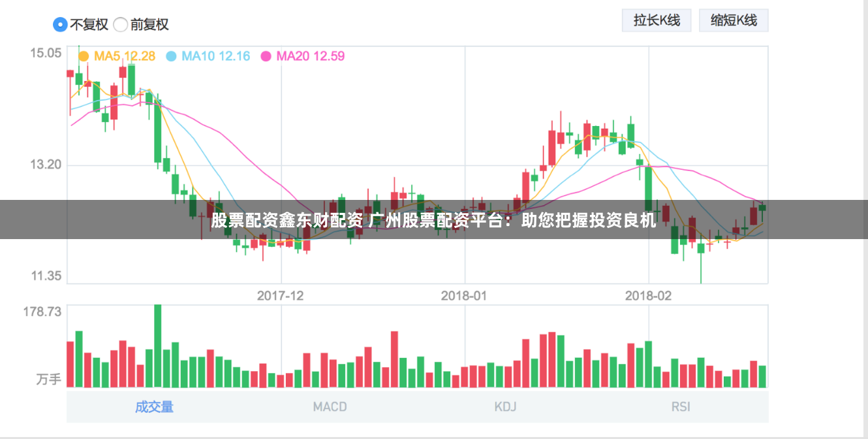Click the 缩短K线 button
868x439 pixels.
[x=734, y=20]
